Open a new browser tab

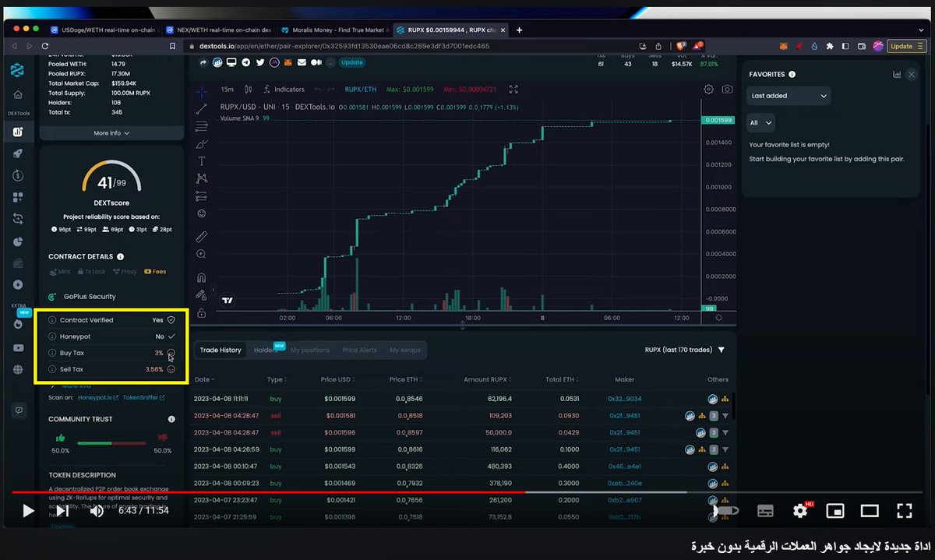[519, 30]
